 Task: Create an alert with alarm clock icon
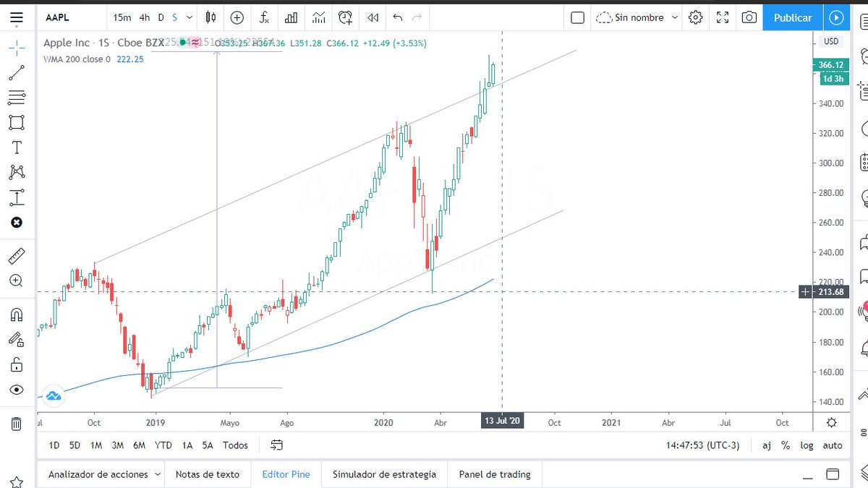346,17
